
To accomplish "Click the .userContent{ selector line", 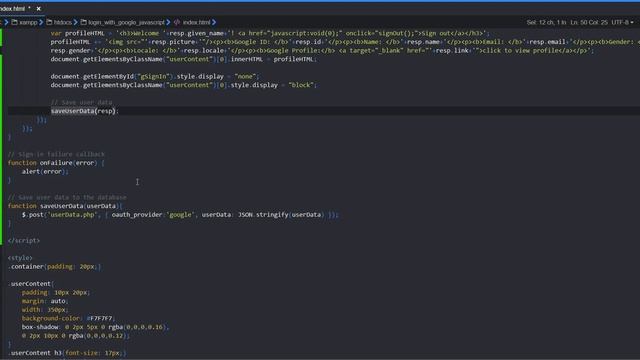I will pyautogui.click(x=31, y=284).
